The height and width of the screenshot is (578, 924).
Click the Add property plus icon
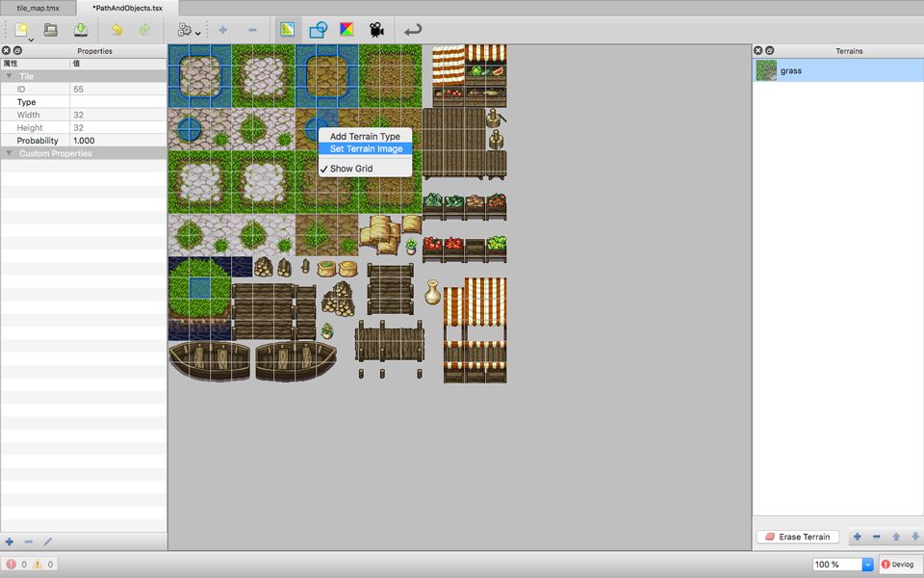click(x=10, y=541)
